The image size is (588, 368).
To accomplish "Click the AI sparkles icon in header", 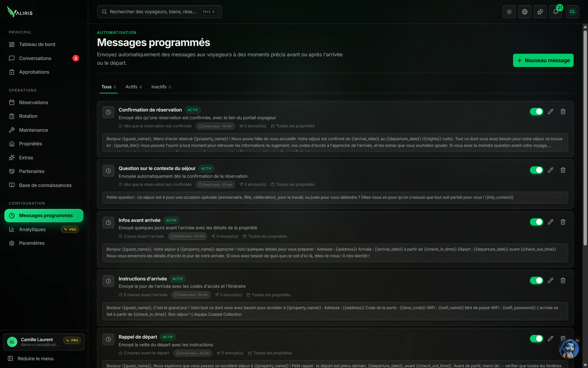I will [540, 12].
